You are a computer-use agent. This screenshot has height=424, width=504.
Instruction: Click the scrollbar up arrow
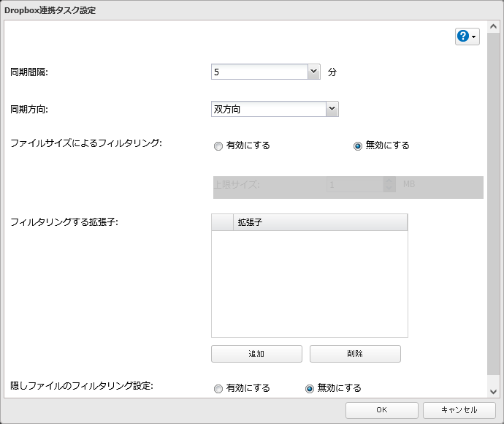493,27
